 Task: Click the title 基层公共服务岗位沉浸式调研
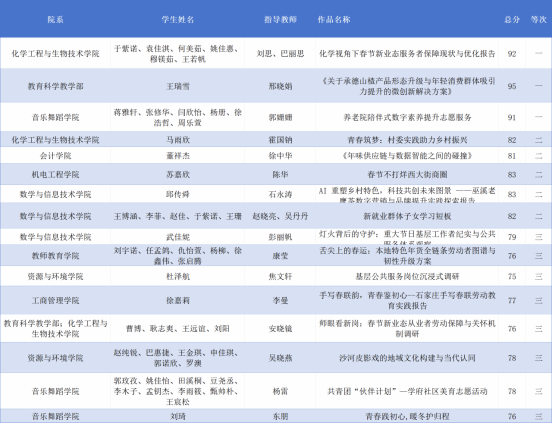pos(407,276)
